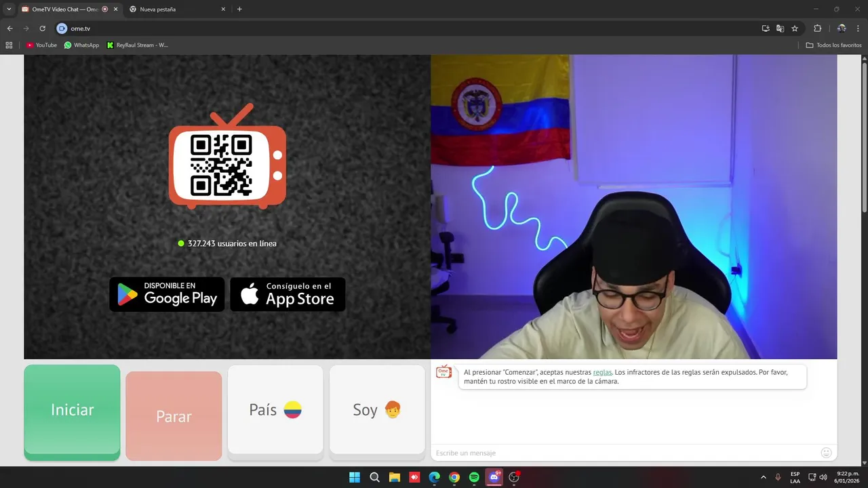Open the Todos los favoritos folder
The width and height of the screenshot is (868, 488).
click(833, 45)
